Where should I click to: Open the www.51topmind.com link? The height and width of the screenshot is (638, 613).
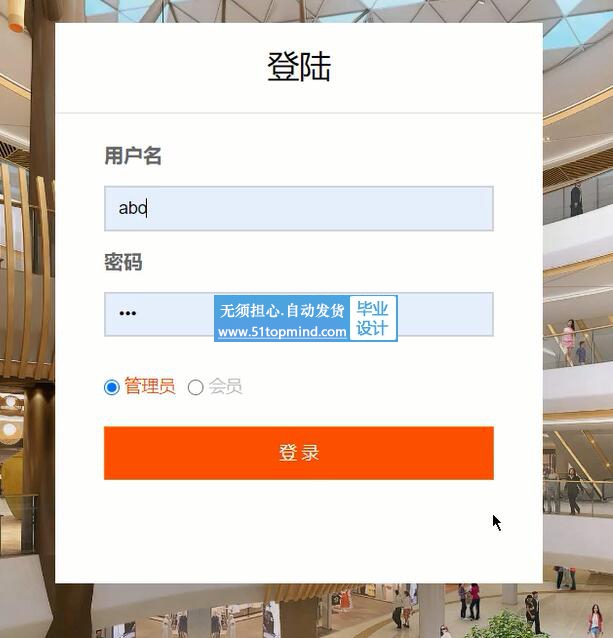pos(282,332)
